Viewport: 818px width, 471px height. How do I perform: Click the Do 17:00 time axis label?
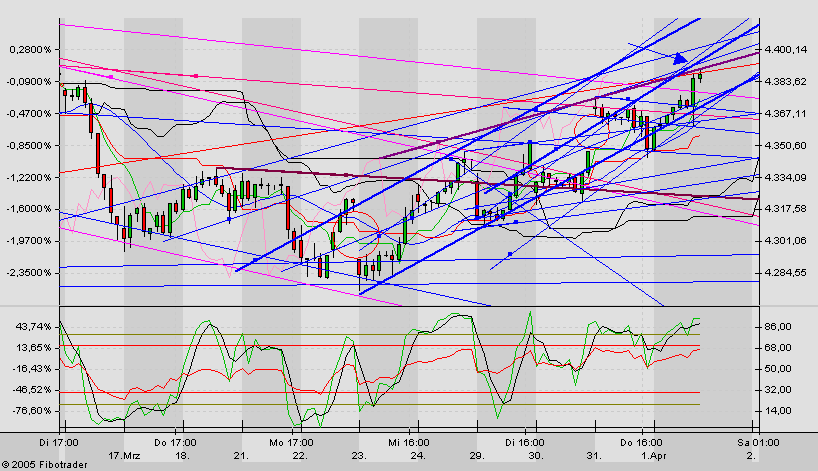coord(175,443)
